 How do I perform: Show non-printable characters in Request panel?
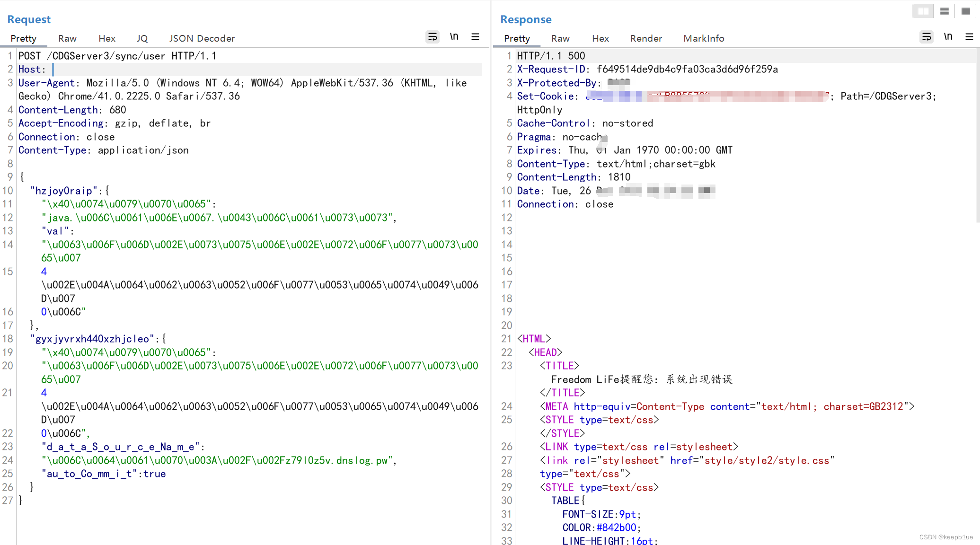click(454, 37)
